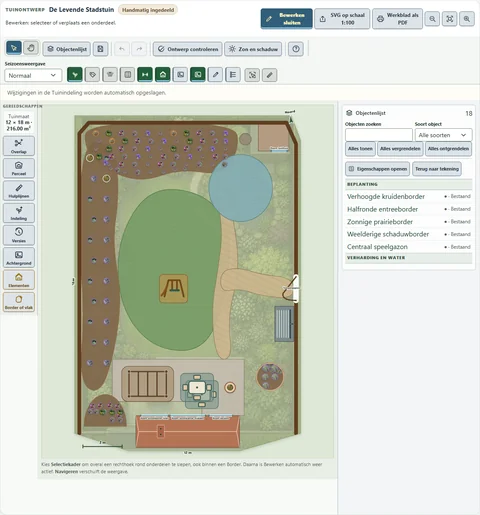Click Alles tonen button
480x515 pixels.
tap(360, 149)
